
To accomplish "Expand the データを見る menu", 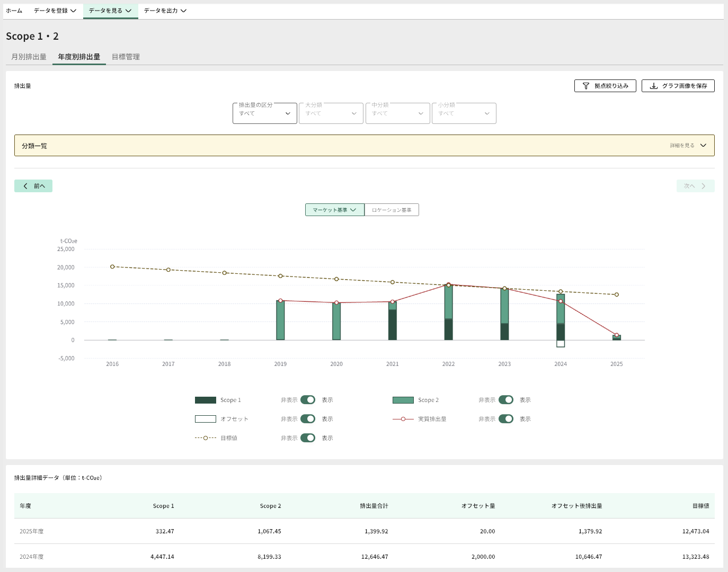I will [x=110, y=11].
